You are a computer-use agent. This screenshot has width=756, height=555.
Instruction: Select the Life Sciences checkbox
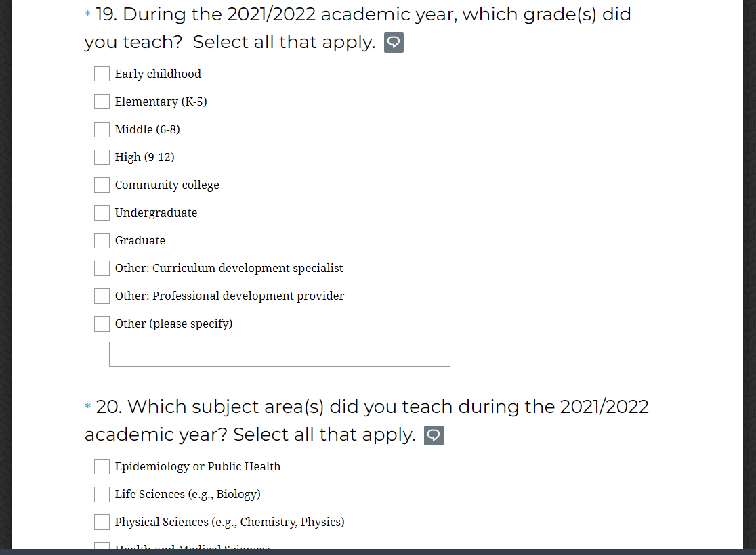tap(102, 494)
